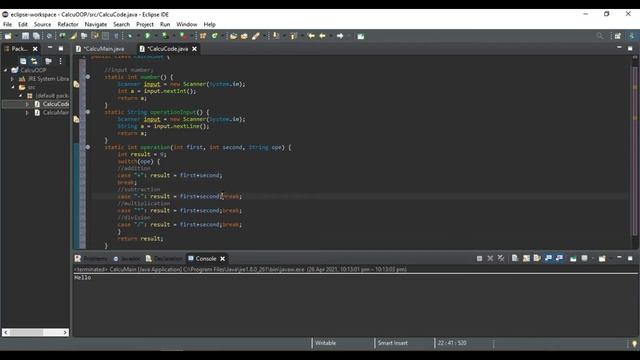Click Package Explorer View Menu dots

[60, 61]
